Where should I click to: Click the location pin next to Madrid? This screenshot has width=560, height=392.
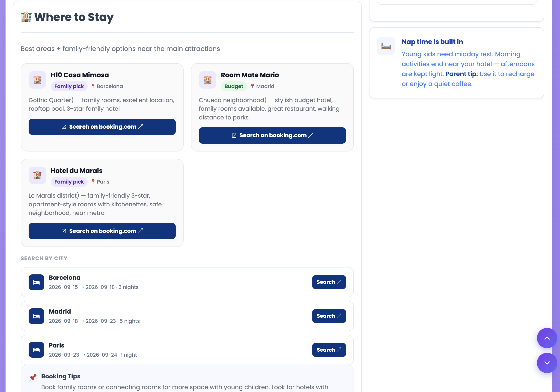pyautogui.click(x=253, y=86)
